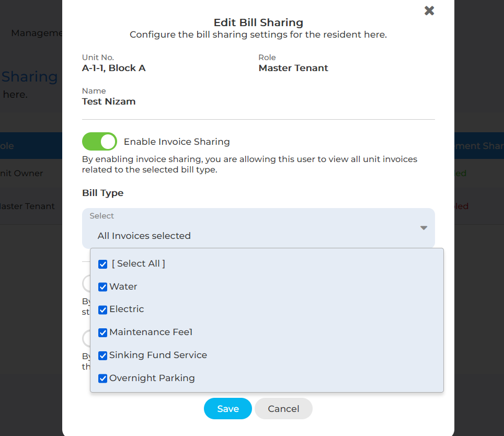Viewport: 504px width, 436px height.
Task: Click the 'Configure the bill sharing settings' subtitle
Action: coord(258,35)
